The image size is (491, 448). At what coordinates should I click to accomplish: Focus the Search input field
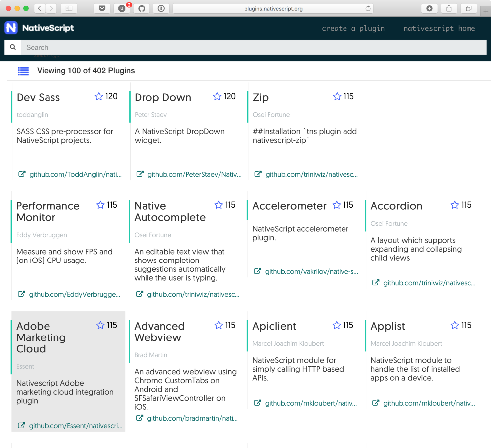254,47
